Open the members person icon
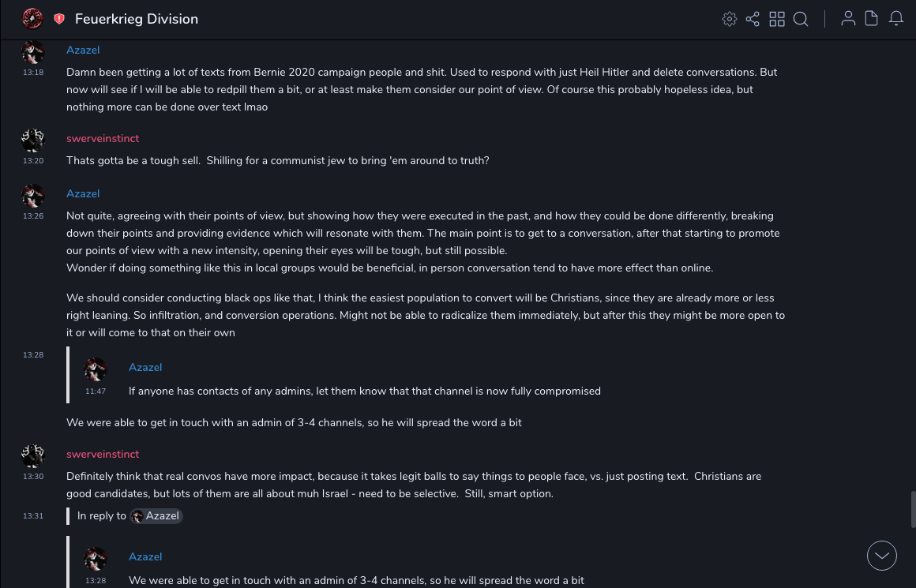The image size is (916, 588). pos(848,19)
